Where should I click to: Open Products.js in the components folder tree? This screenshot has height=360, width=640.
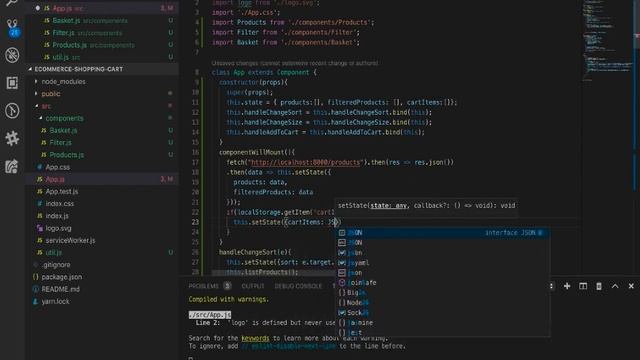(x=66, y=155)
